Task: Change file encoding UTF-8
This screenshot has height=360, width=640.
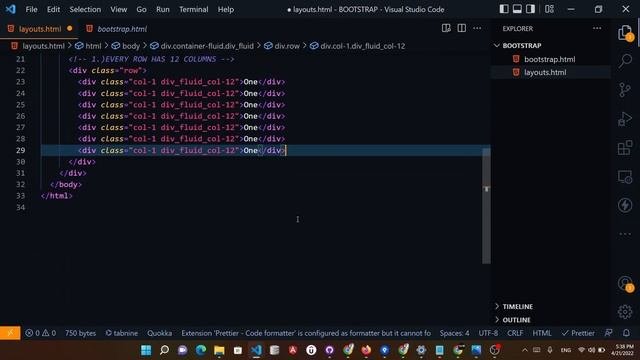Action: point(488,333)
